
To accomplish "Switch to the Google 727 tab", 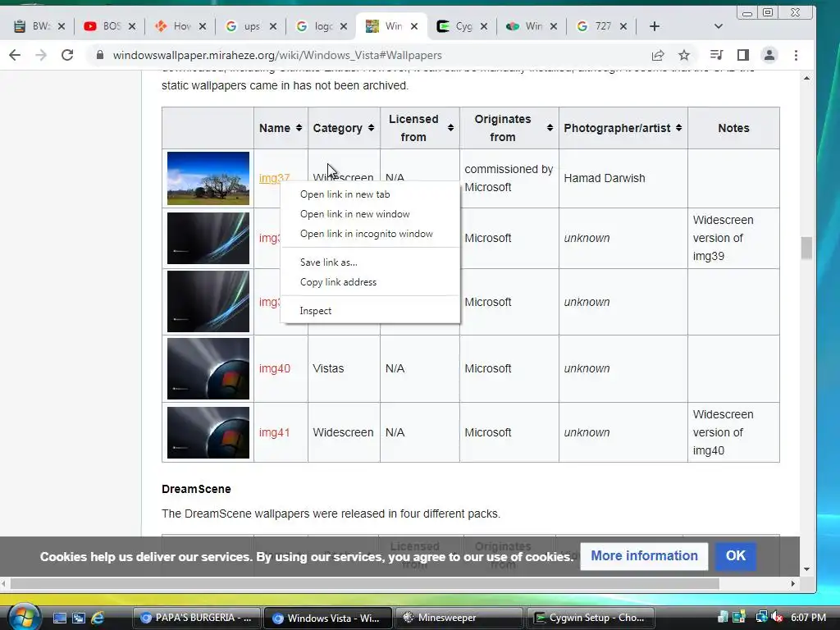I will [x=595, y=26].
